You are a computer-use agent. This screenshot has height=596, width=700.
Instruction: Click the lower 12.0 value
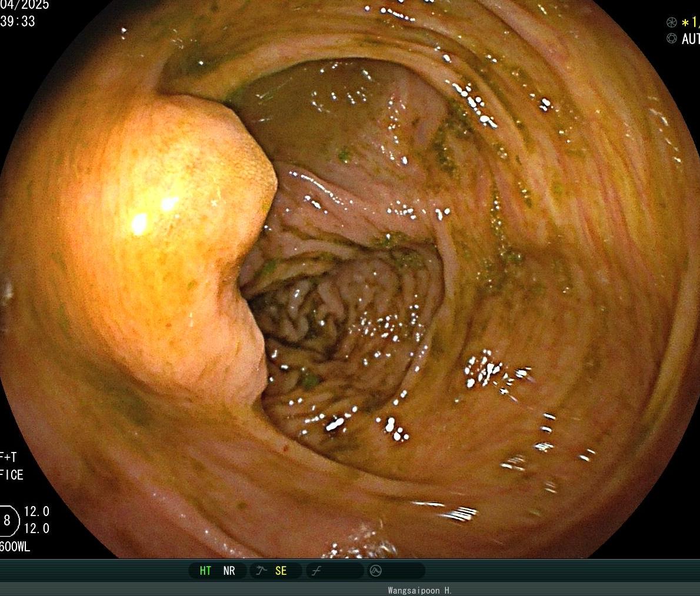pyautogui.click(x=36, y=528)
